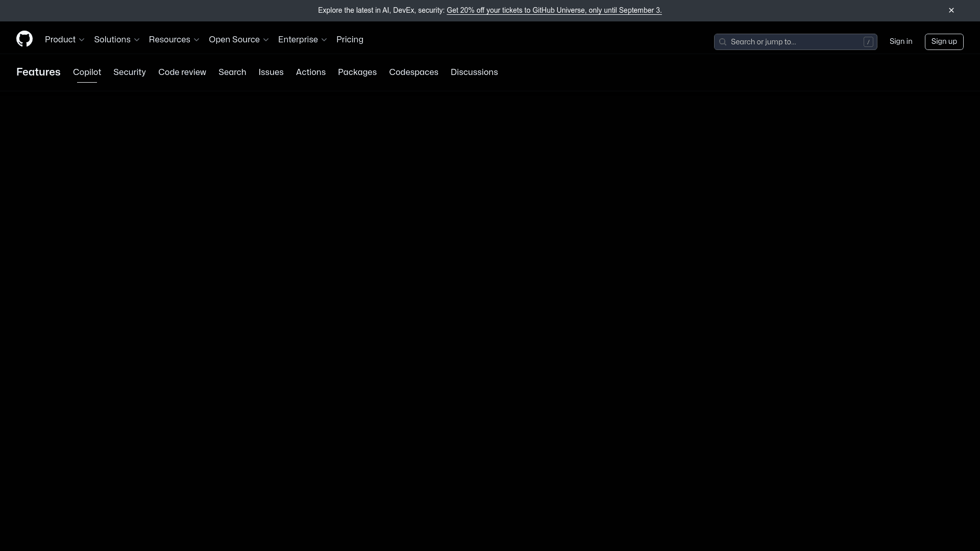Focus the Search or jump to field

click(x=794, y=42)
